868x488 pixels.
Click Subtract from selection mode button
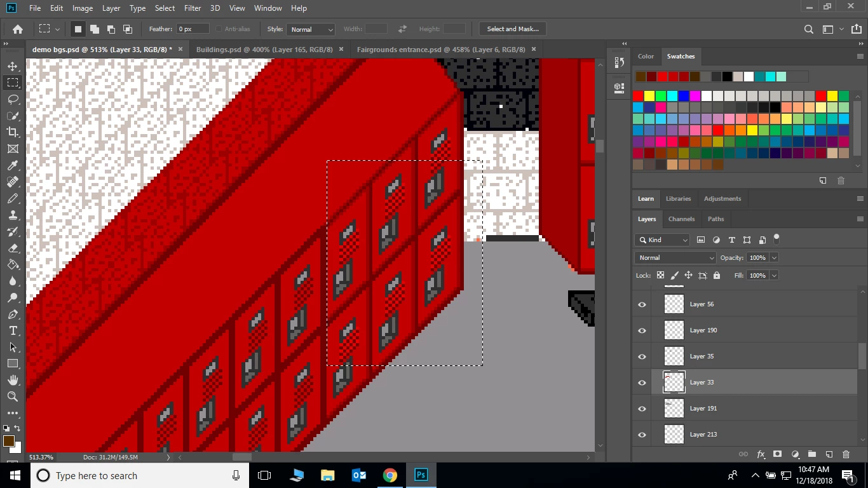(x=111, y=29)
